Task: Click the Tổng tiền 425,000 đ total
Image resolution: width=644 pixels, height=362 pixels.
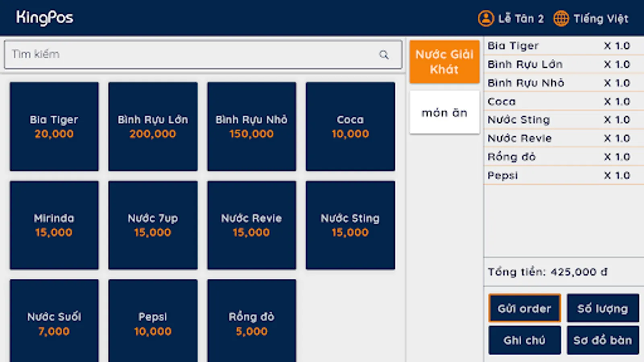Action: (x=547, y=272)
